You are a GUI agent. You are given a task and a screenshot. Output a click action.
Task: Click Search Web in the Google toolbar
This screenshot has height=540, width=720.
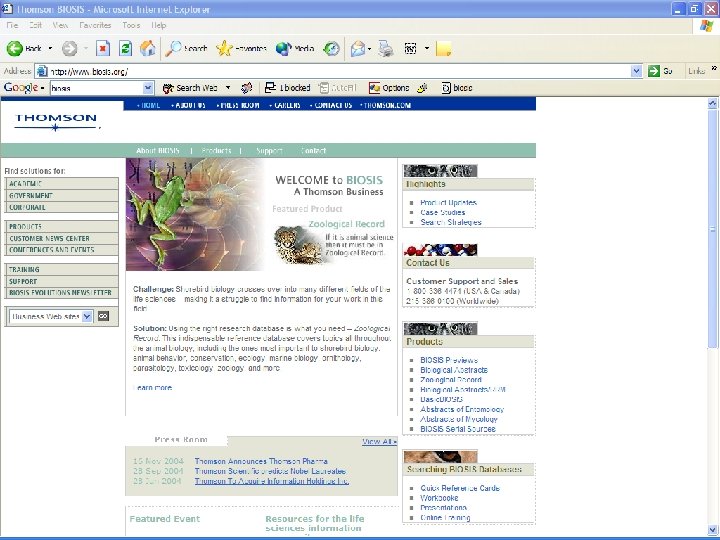[x=190, y=88]
